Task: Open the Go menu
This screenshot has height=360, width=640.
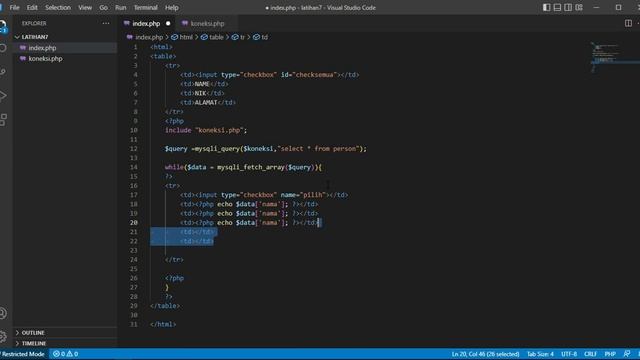Action: tap(103, 7)
